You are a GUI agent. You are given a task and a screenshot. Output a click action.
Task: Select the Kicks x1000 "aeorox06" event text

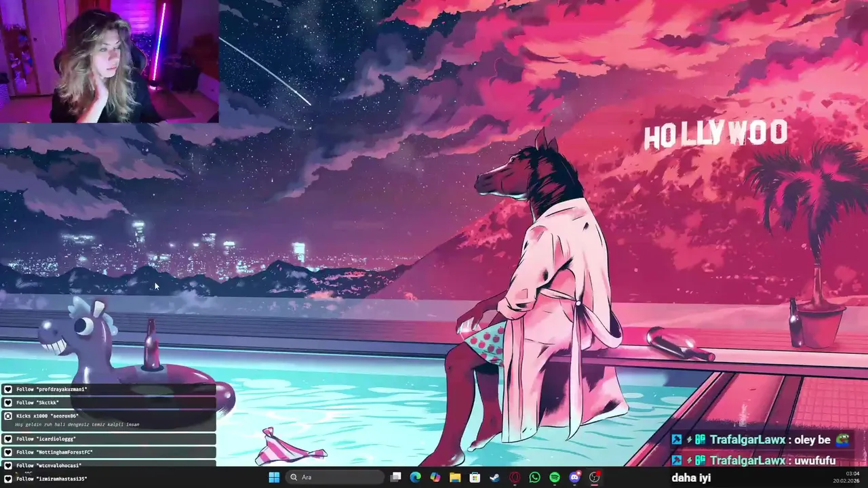tap(47, 416)
